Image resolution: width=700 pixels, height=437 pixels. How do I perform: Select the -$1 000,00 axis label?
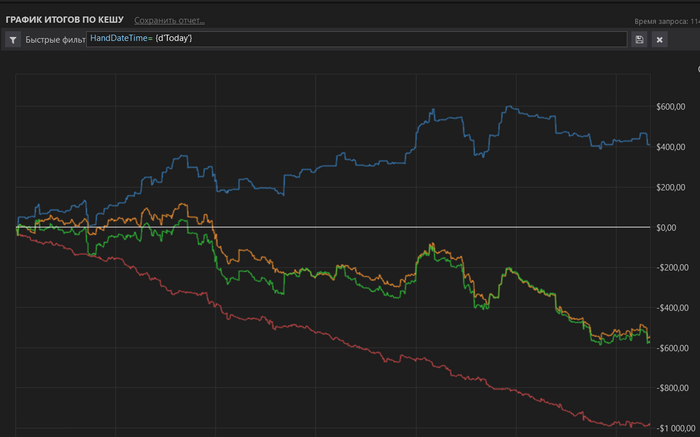674,428
